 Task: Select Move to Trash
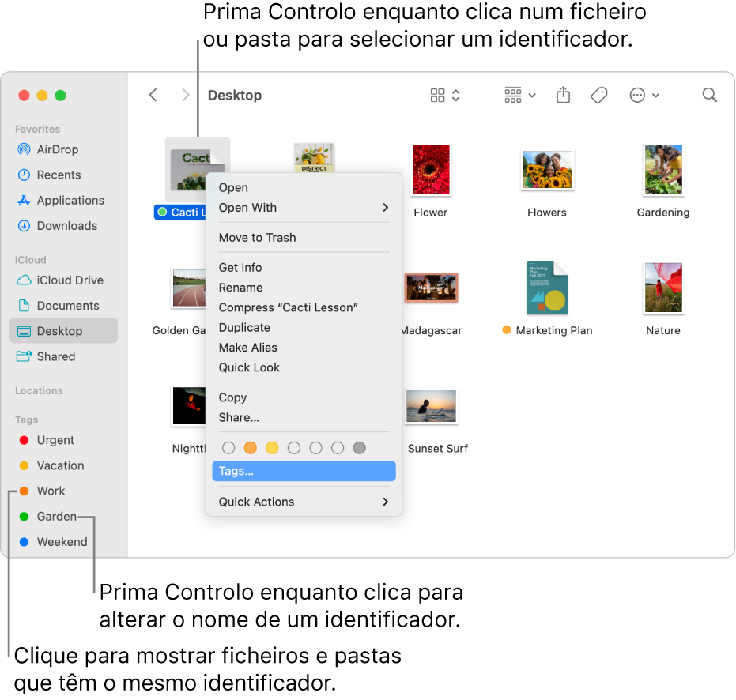[304, 237]
